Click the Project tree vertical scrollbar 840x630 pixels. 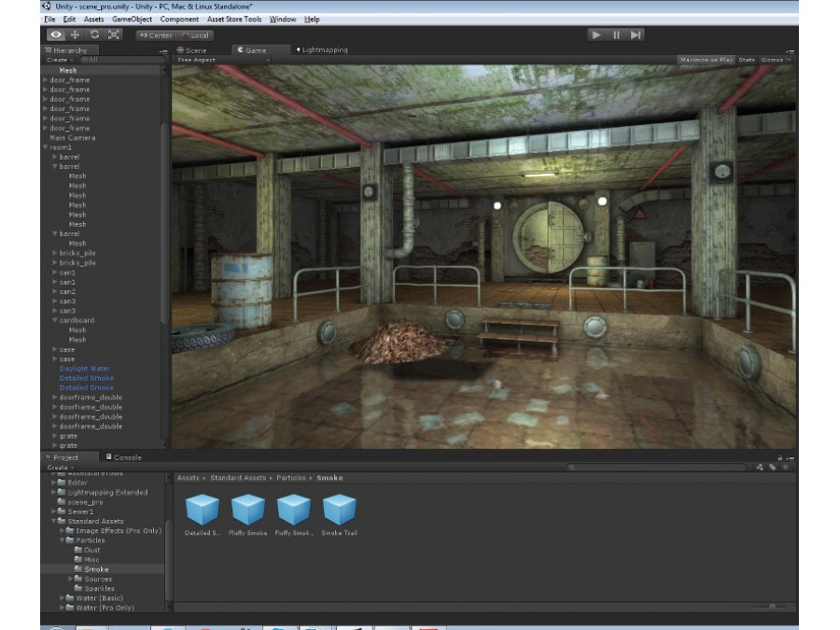[x=168, y=560]
